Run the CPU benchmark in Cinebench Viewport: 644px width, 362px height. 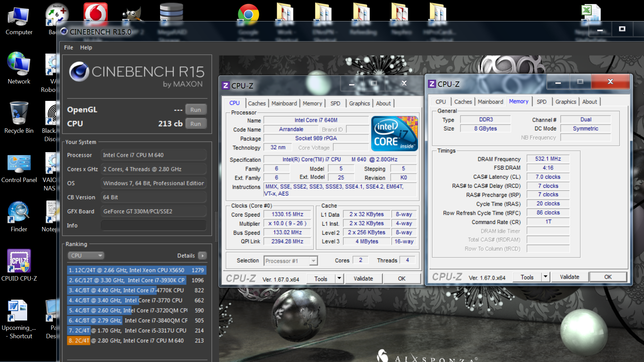tap(196, 124)
